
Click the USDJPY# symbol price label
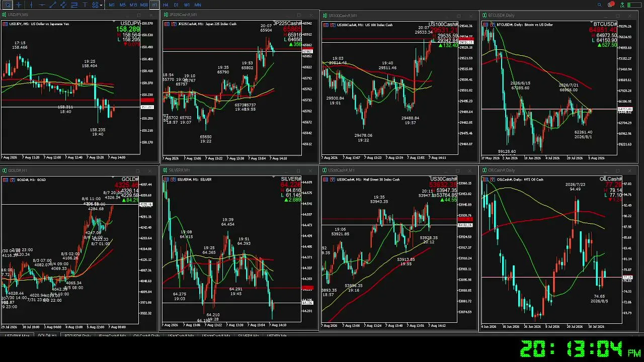click(x=130, y=23)
